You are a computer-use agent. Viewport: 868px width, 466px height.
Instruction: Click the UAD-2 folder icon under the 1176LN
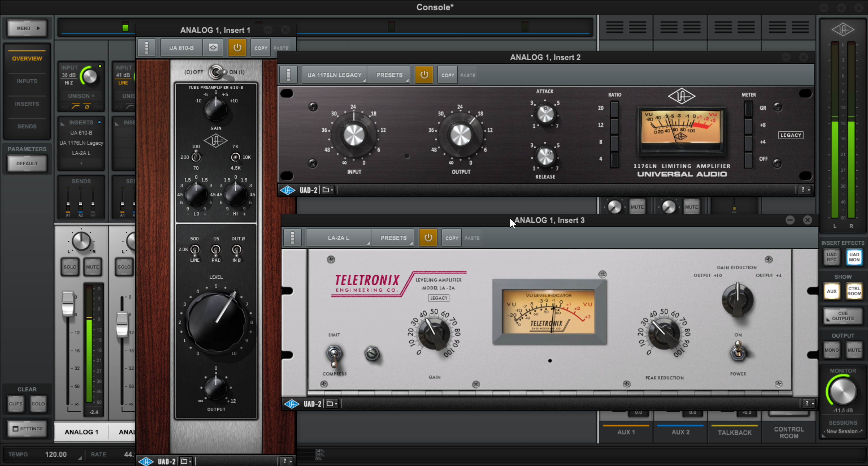(x=327, y=190)
